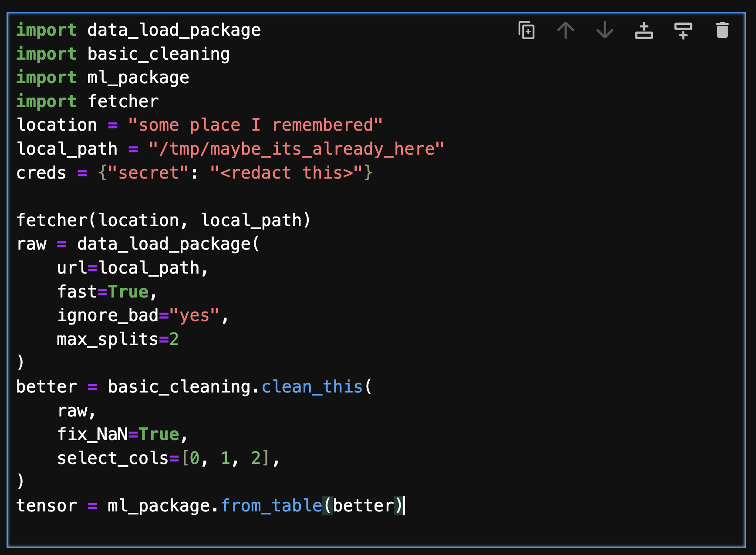Insert a new cell above this one
Viewport: 756px width, 555px height.
coord(644,30)
